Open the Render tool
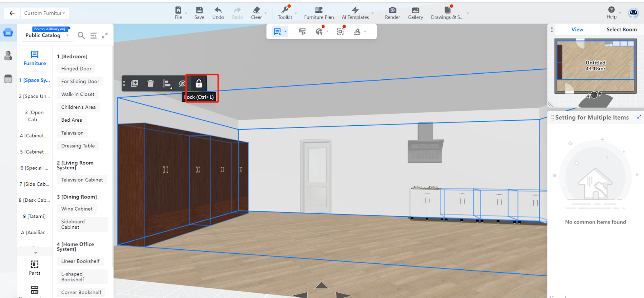The width and height of the screenshot is (644, 298). pyautogui.click(x=392, y=13)
